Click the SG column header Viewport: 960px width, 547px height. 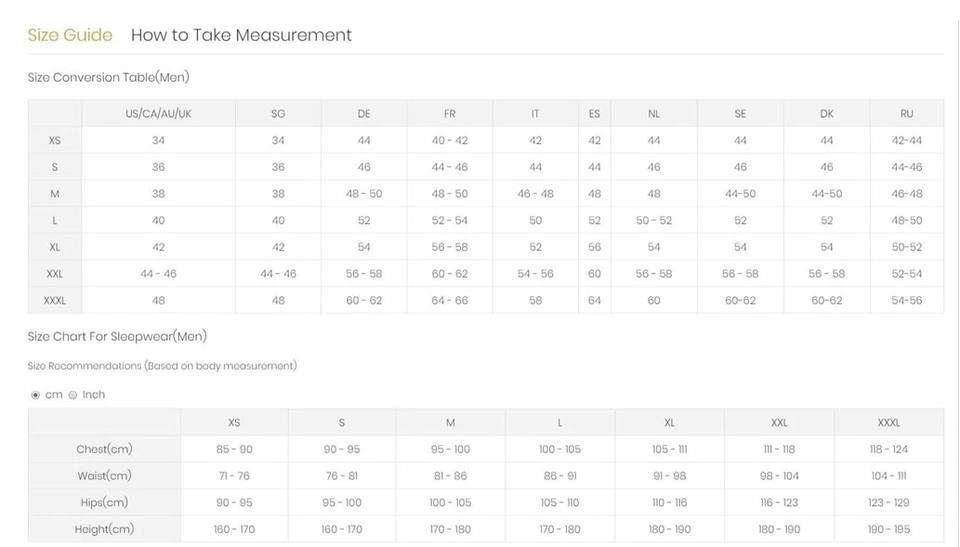pyautogui.click(x=278, y=114)
